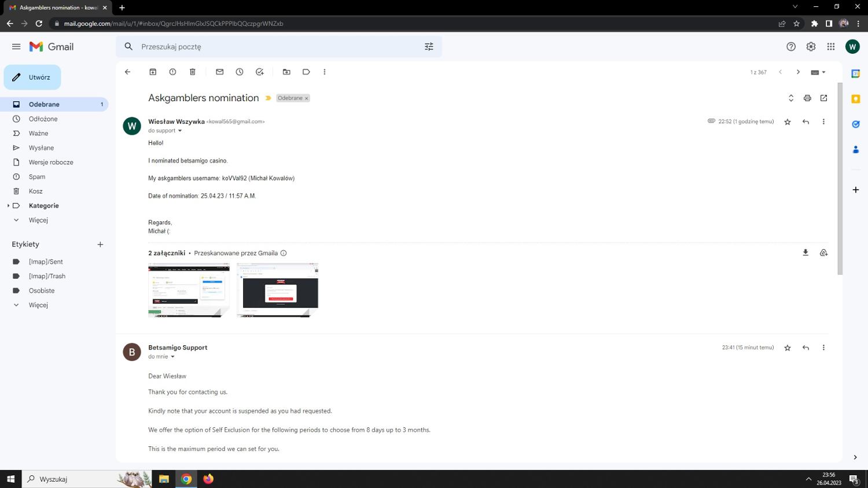Open the first attachment thumbnail

[189, 290]
